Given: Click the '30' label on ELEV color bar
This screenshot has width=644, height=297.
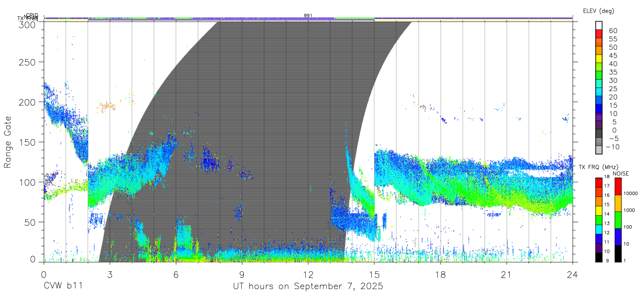Looking at the screenshot, I should pos(613,80).
